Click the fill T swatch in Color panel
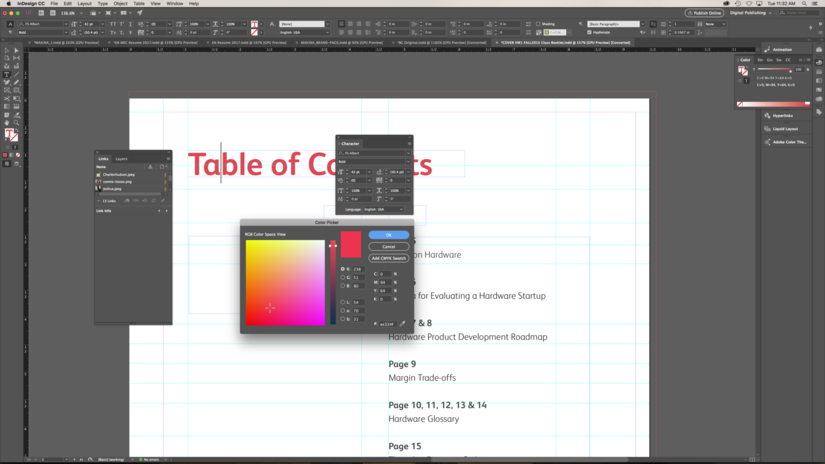The width and height of the screenshot is (825, 464). pyautogui.click(x=742, y=70)
